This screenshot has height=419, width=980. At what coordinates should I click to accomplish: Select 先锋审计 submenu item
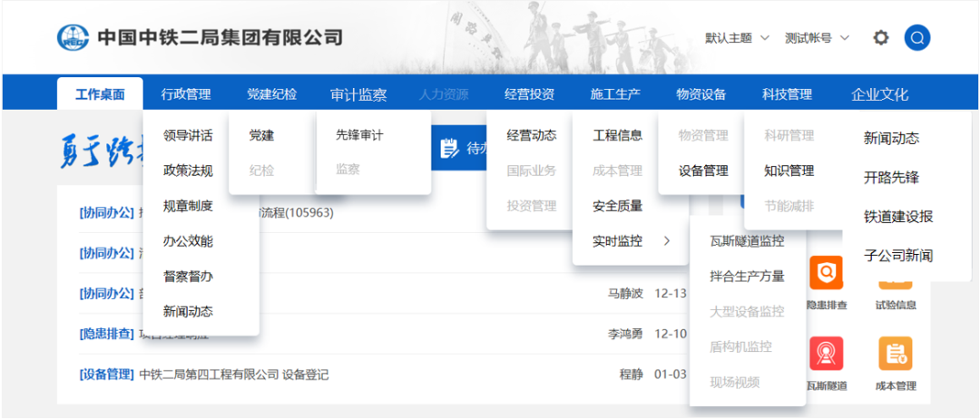(359, 135)
